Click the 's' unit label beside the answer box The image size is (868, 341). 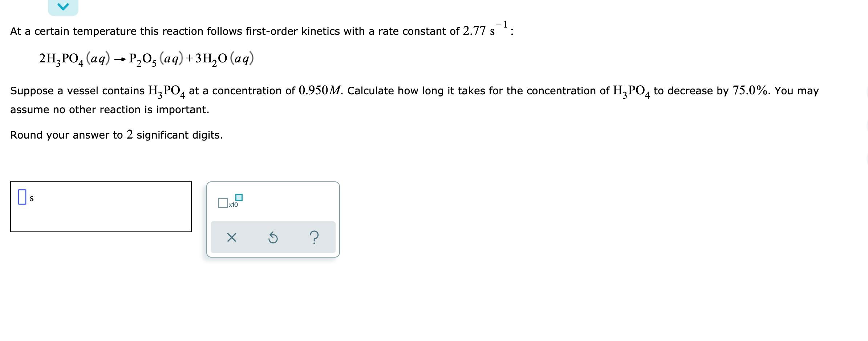click(x=32, y=198)
